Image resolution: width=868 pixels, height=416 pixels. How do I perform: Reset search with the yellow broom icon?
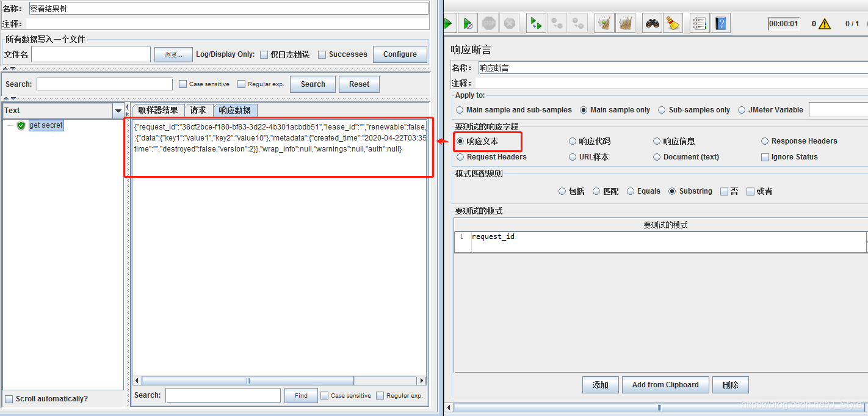pyautogui.click(x=673, y=24)
